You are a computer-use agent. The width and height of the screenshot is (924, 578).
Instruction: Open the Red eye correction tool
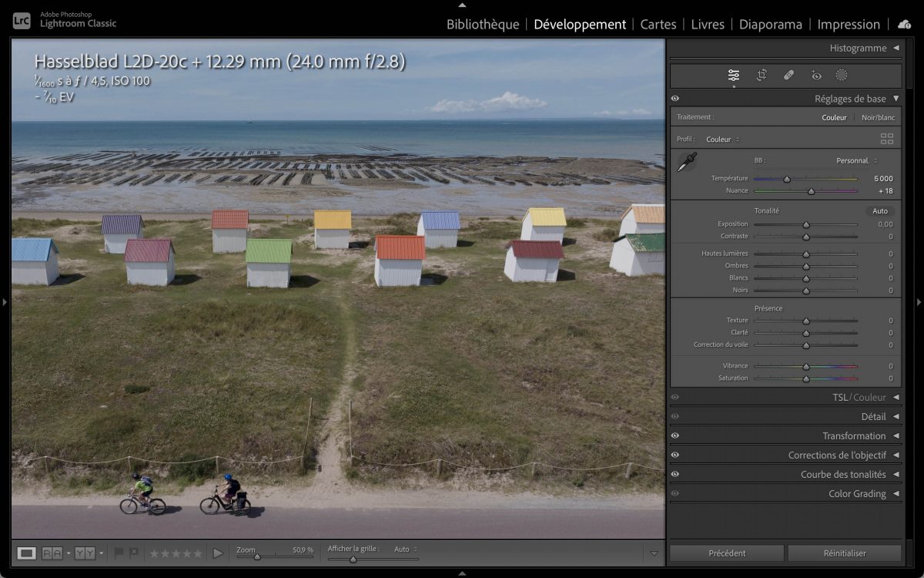[816, 76]
